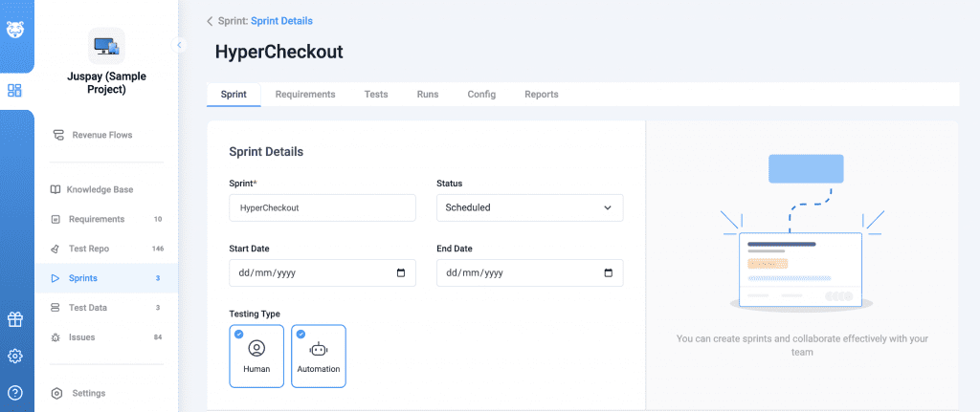
Task: Go back using the breadcrumb chevron
Action: click(210, 21)
